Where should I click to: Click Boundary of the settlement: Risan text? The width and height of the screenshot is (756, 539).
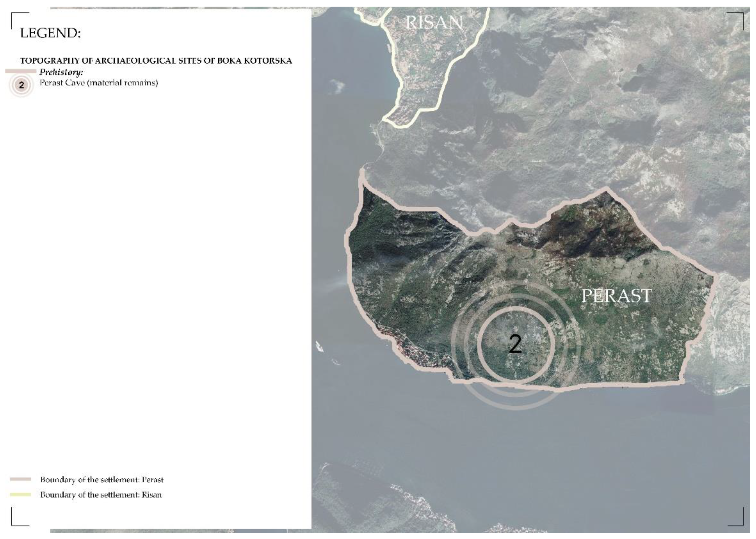101,494
